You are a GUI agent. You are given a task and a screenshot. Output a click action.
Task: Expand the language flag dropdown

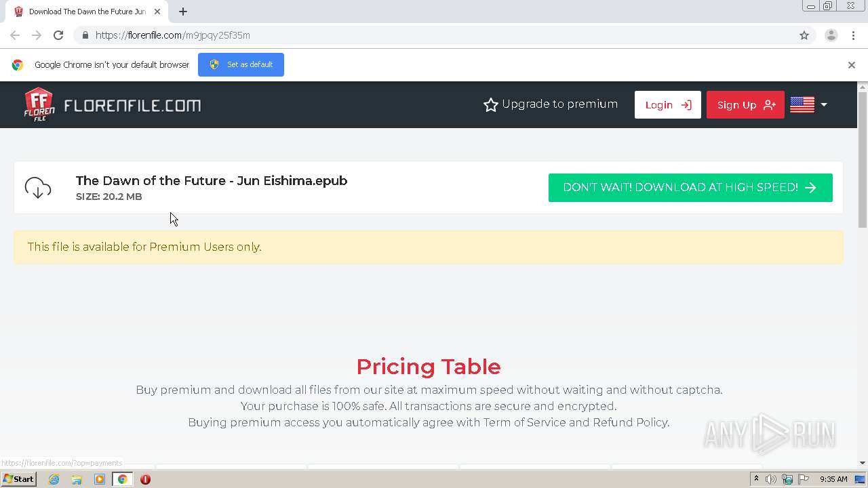coord(809,104)
